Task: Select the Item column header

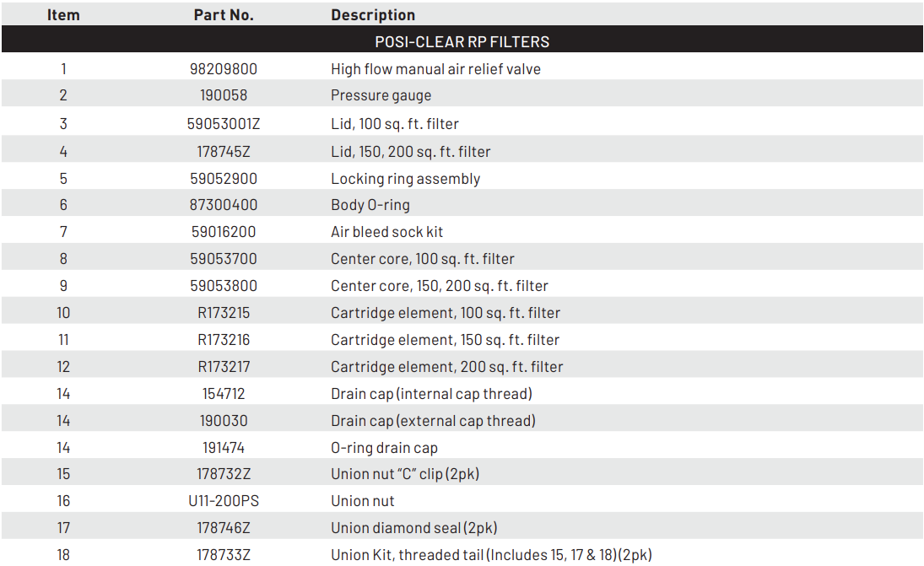Action: coord(63,14)
